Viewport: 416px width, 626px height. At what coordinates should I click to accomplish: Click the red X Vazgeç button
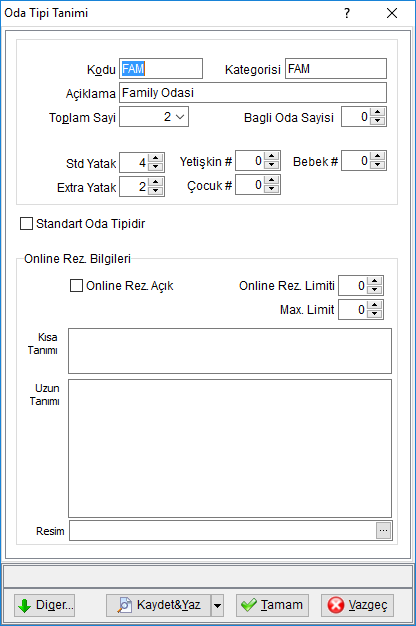coord(357,605)
